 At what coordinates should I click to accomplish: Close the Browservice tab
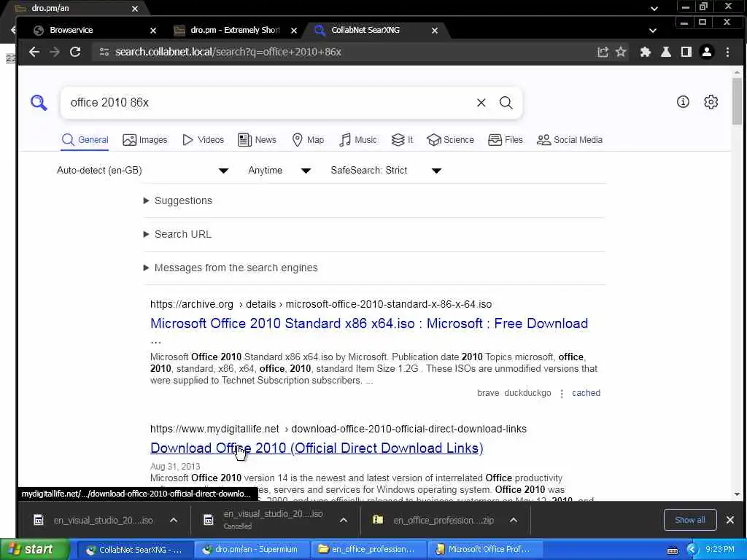(153, 31)
